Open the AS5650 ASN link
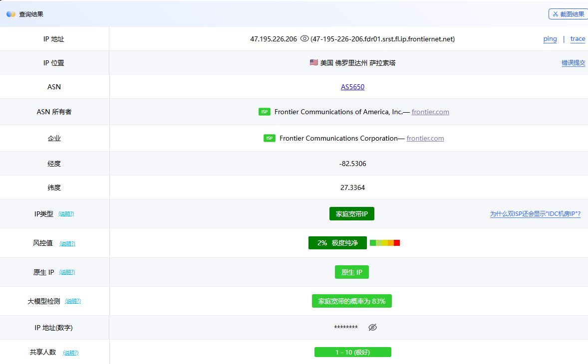The image size is (588, 364). (x=352, y=87)
